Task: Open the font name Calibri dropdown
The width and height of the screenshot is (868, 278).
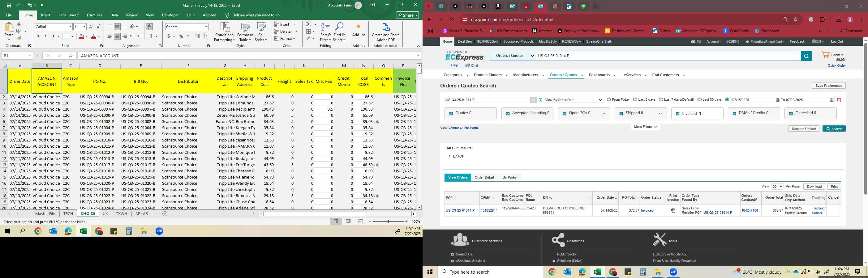Action: [70, 27]
